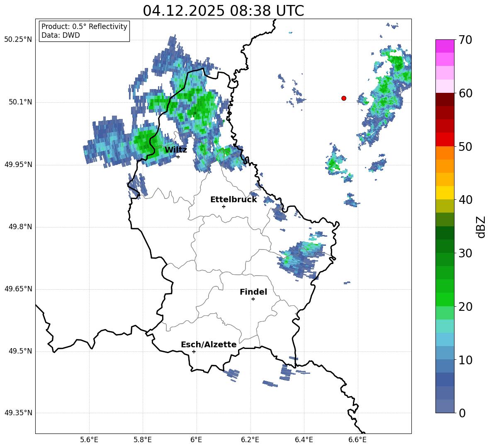Image resolution: width=491 pixels, height=448 pixels.
Task: Click the colorbar tick value 50
Action: [x=465, y=146]
